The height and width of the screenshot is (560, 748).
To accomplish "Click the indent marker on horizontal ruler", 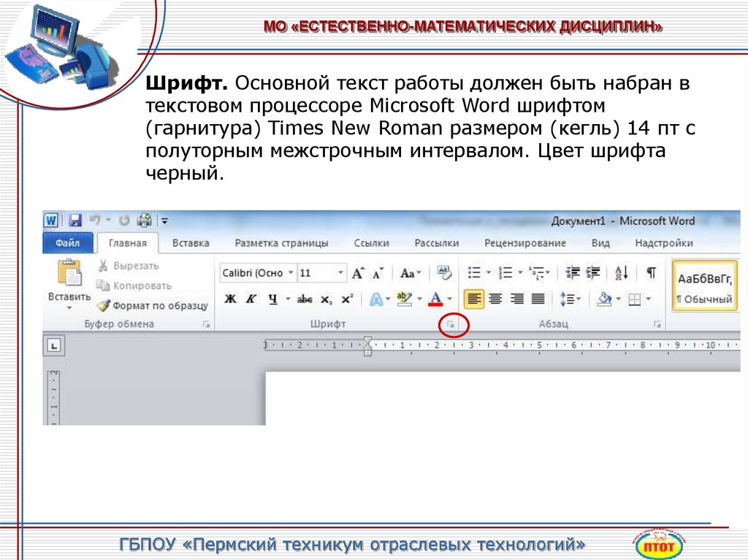I will [x=368, y=346].
